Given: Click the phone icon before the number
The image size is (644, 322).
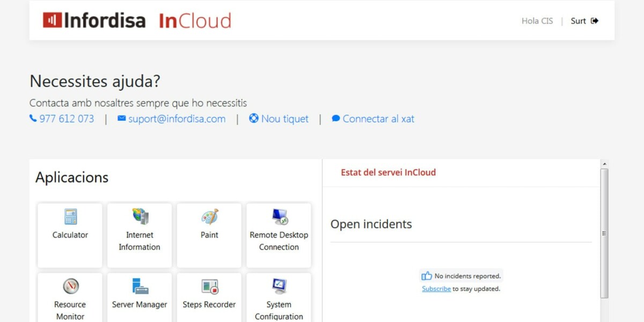Looking at the screenshot, I should point(33,118).
